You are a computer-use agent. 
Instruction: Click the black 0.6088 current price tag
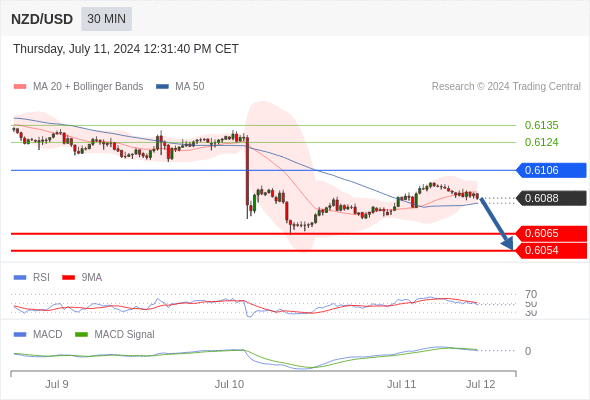[551, 198]
